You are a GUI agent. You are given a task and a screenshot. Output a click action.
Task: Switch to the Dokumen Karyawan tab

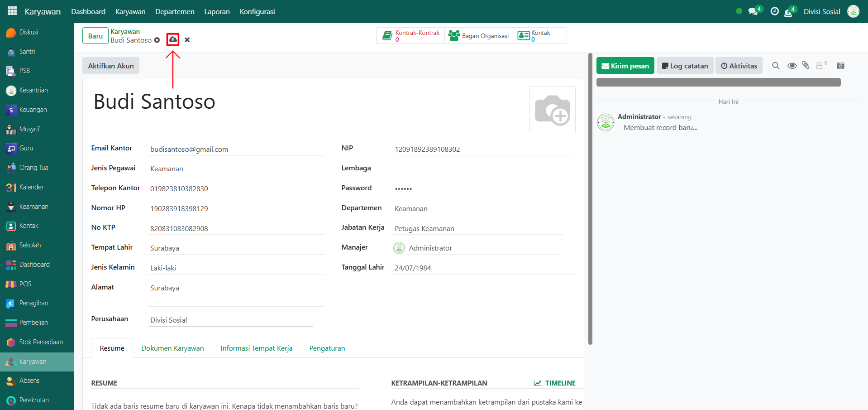tap(172, 348)
